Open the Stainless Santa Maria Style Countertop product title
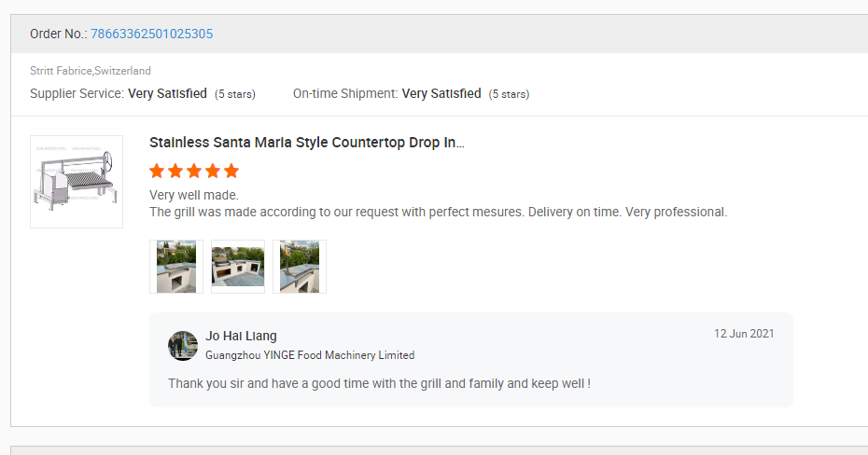This screenshot has height=455, width=868. tap(307, 143)
